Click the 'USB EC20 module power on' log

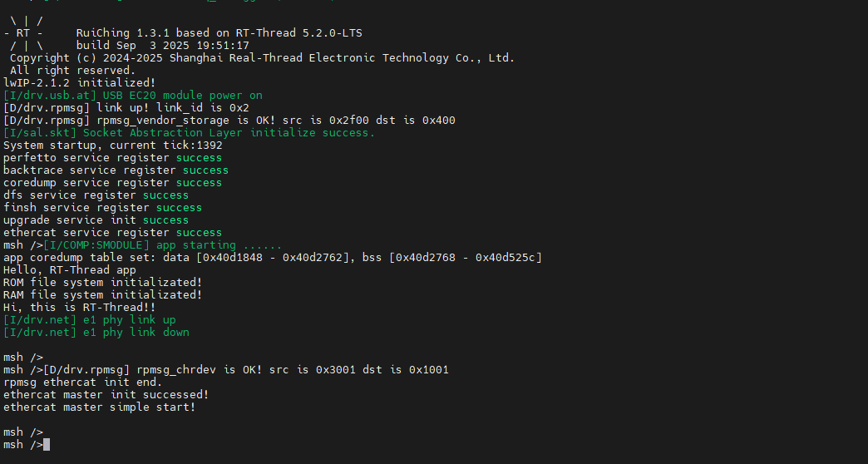(x=133, y=96)
